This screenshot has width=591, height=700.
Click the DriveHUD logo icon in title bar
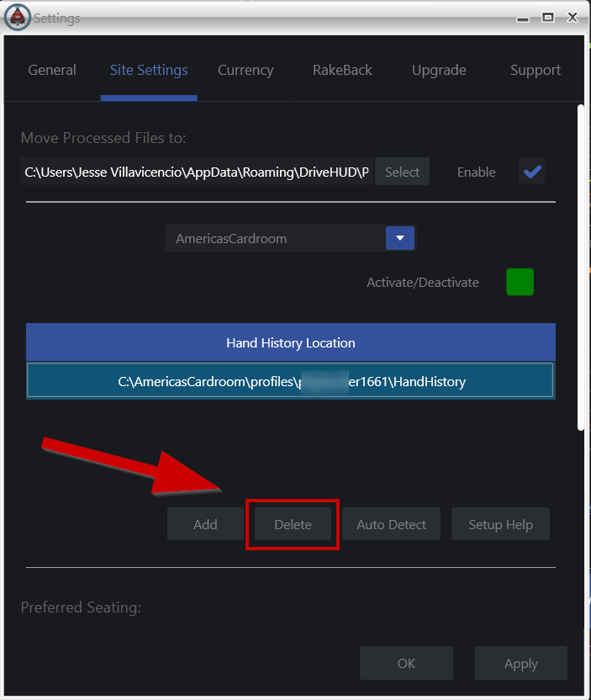[x=18, y=18]
